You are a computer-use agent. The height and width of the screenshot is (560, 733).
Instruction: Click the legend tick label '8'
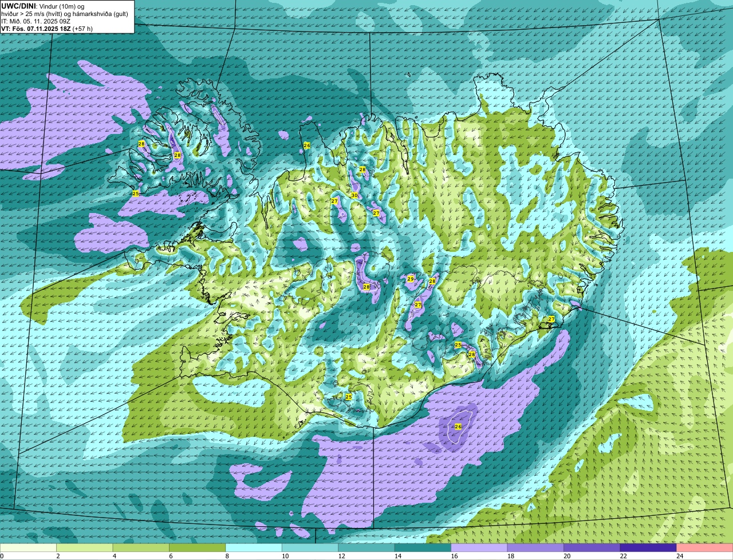click(x=226, y=555)
